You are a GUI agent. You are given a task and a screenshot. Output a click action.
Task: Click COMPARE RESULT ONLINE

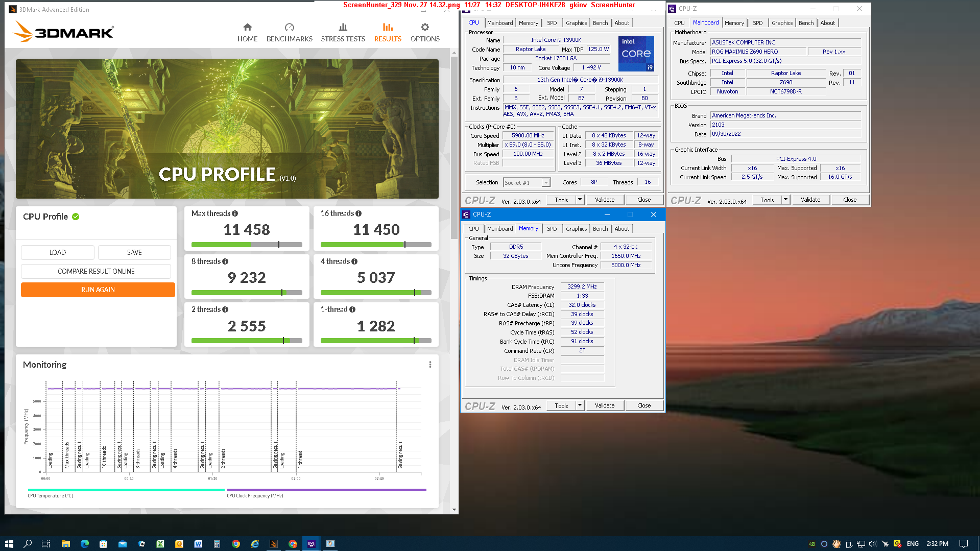96,271
